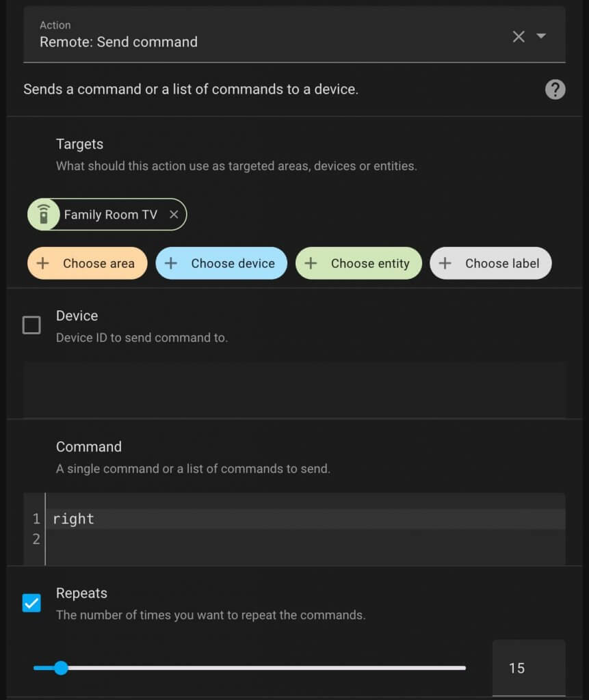The image size is (589, 700).
Task: Open the Choose device picker
Action: (x=221, y=262)
